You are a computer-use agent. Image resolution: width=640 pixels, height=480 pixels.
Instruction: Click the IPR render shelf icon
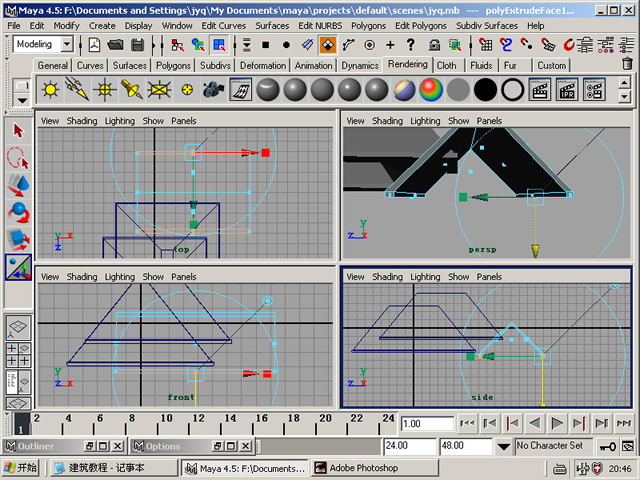click(567, 89)
